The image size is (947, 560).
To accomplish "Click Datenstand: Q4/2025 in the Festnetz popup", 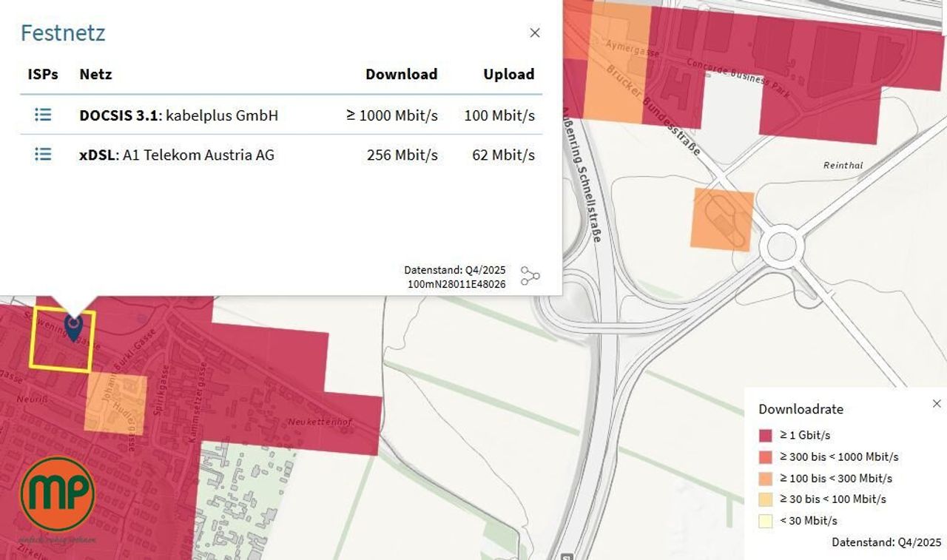I will tap(455, 270).
